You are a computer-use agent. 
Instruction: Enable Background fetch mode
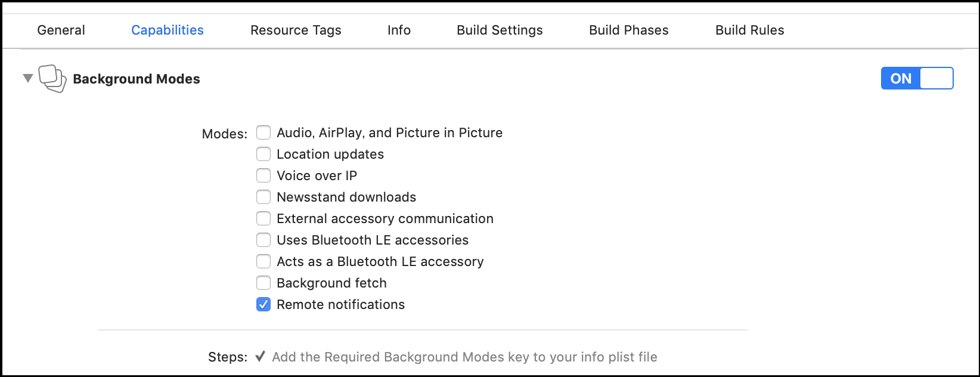point(263,283)
